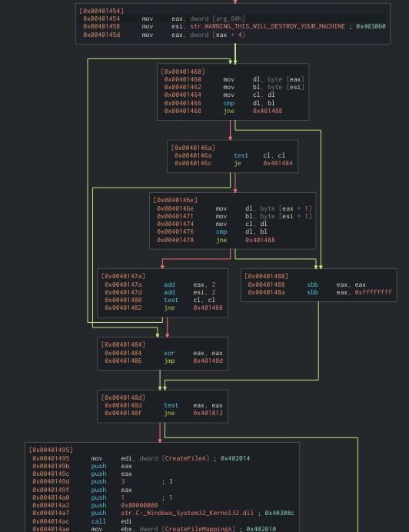This screenshot has height=532, width=409.
Task: Click je mnemonic at 0x0040146c
Action: tap(238, 164)
